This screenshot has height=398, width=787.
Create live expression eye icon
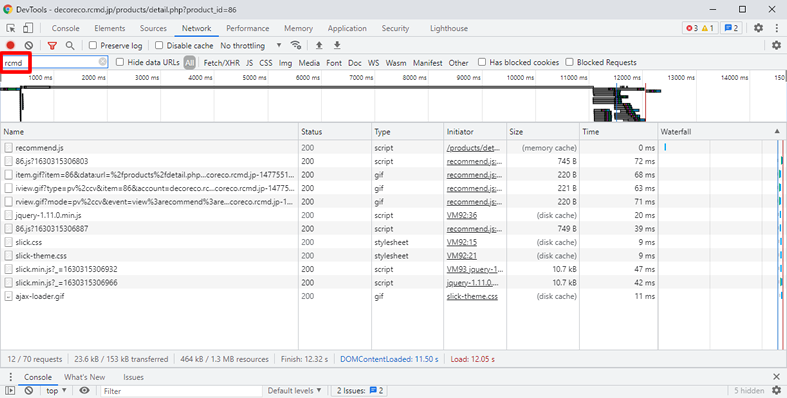pyautogui.click(x=84, y=390)
